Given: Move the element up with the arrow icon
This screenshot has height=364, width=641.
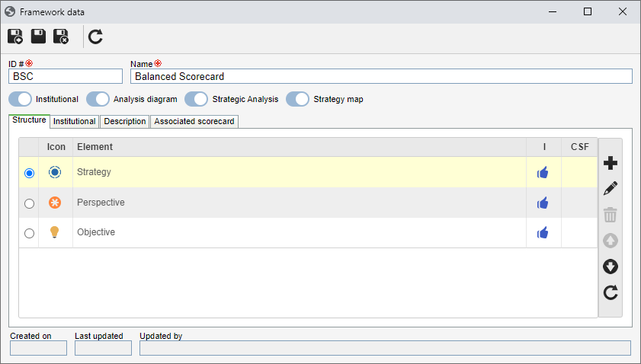Looking at the screenshot, I should click(611, 241).
